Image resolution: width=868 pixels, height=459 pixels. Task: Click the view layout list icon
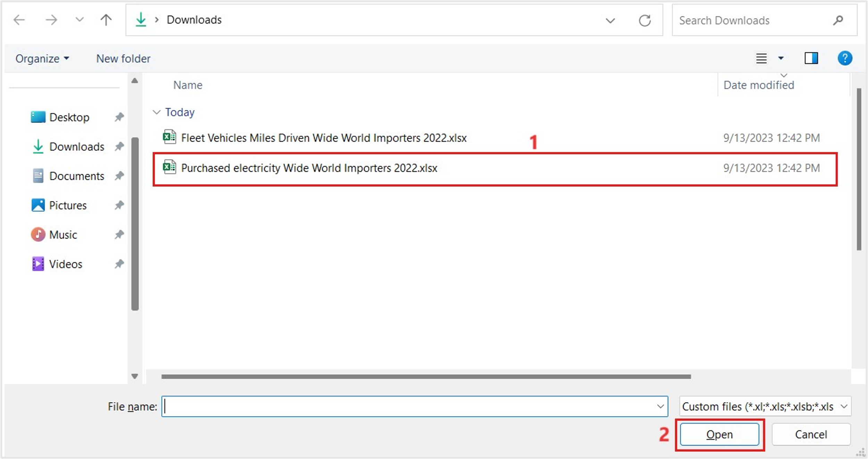coord(761,58)
